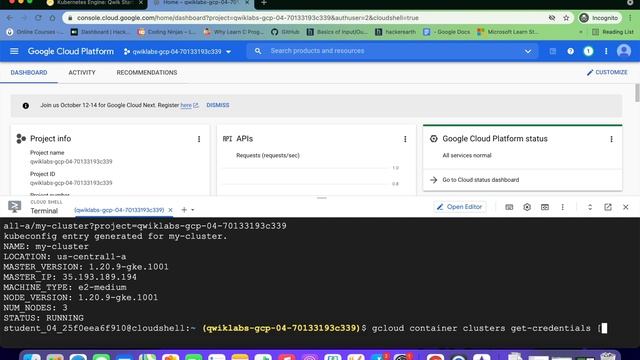
Task: Reload the page using browser refresh icon
Action: tap(38, 18)
